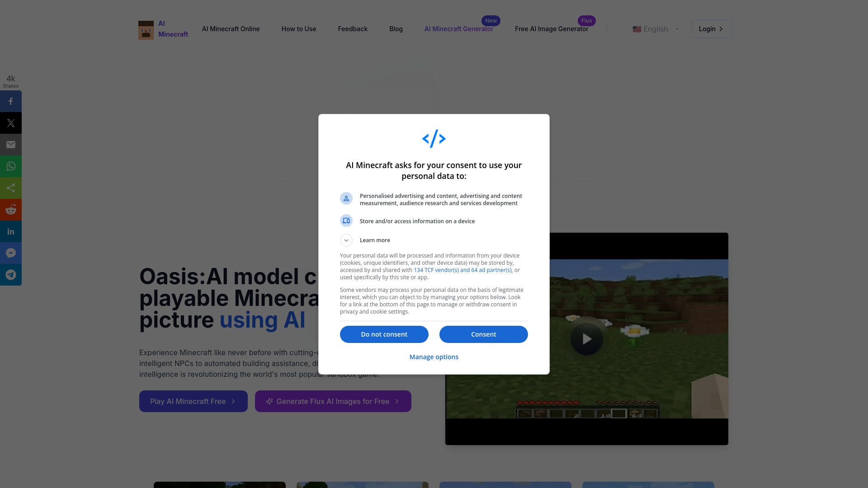Click Manage options link

434,357
